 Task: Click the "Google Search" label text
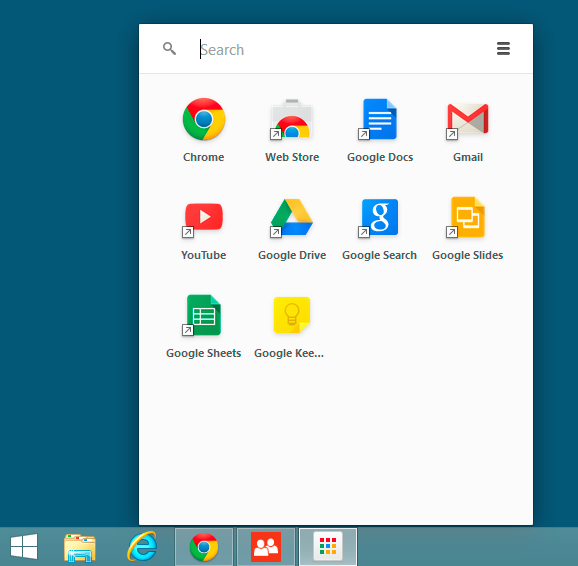pos(379,255)
